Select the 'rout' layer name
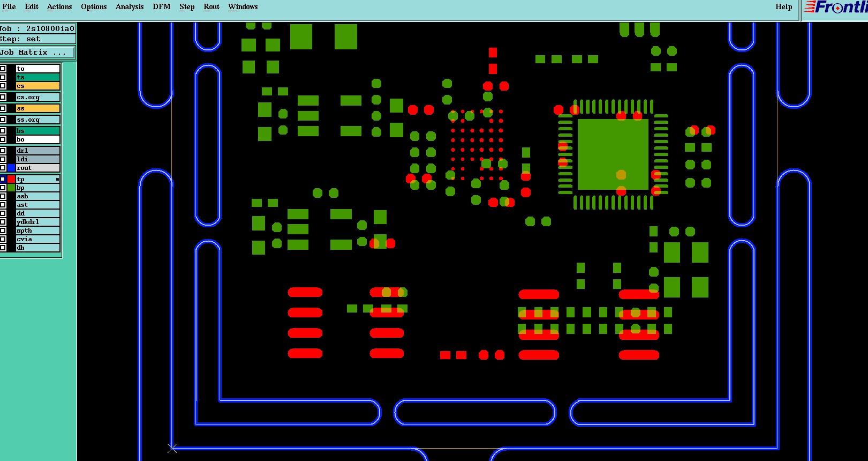 point(37,168)
